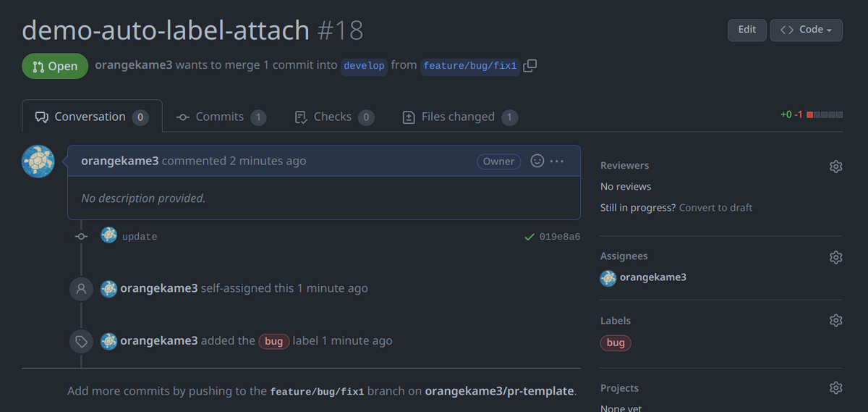Click the orangekame3 turtle avatar beside comment
Viewport: 868px width, 412px height.
pos(38,161)
